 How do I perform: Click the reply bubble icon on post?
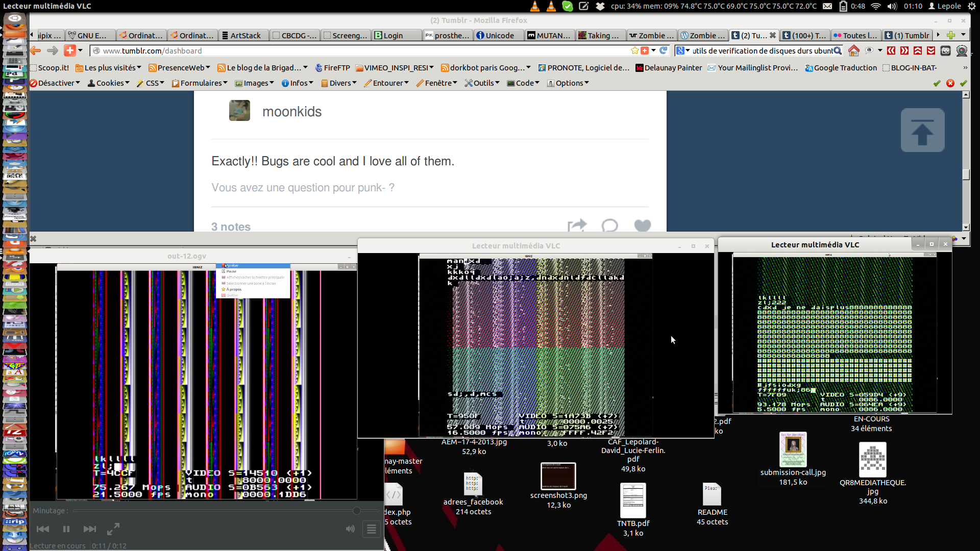pyautogui.click(x=609, y=226)
